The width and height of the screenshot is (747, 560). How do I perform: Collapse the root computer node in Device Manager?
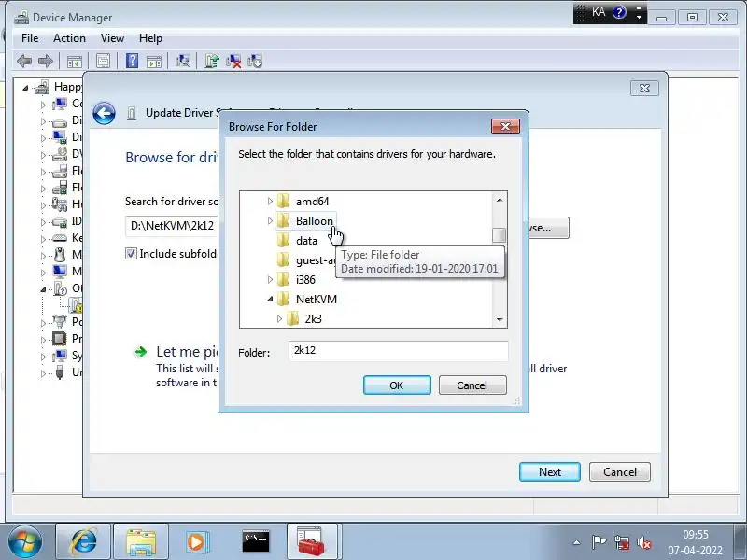coord(25,88)
